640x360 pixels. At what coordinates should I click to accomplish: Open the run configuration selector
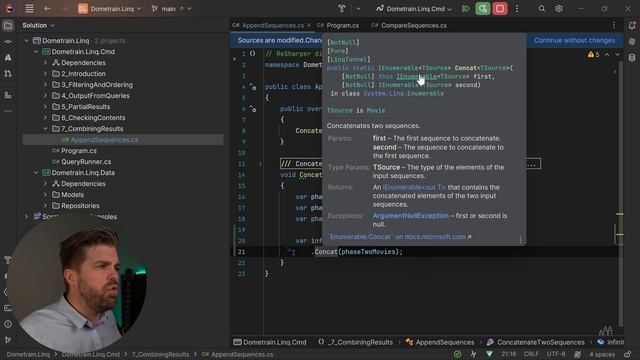[414, 9]
